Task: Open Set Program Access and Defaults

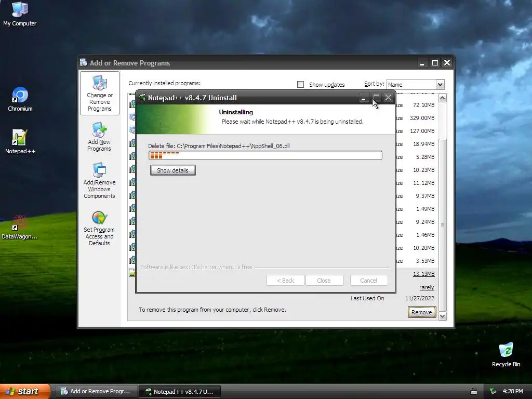Action: coord(99,229)
